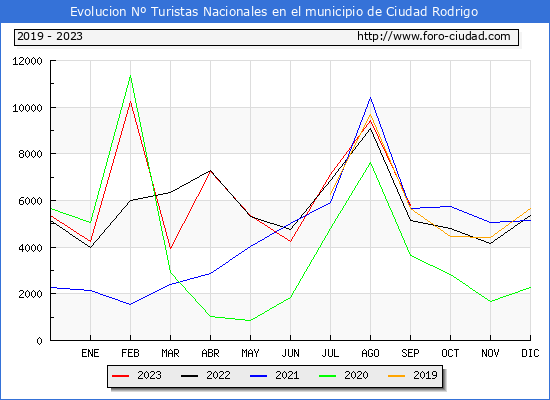Click the ENE month axis label

pyautogui.click(x=90, y=353)
